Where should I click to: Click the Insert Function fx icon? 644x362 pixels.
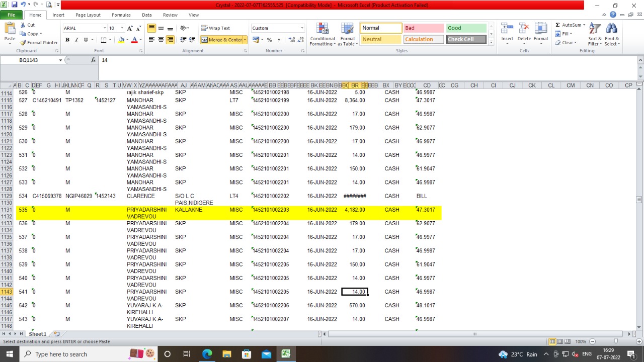[x=94, y=60]
